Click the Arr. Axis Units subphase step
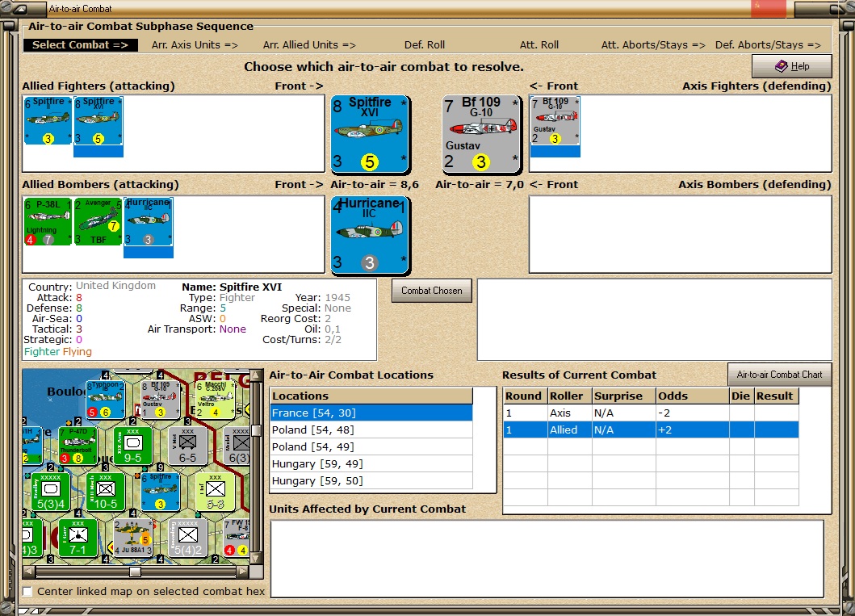 195,45
